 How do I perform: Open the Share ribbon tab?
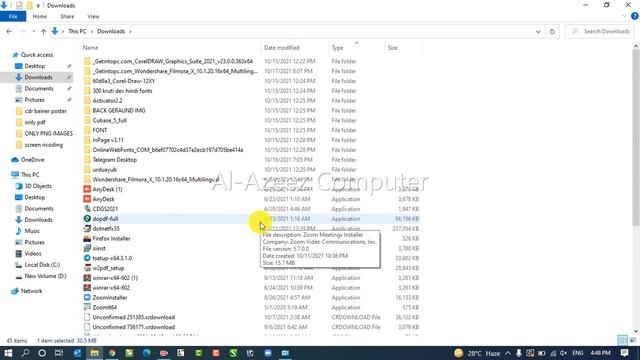[67, 16]
